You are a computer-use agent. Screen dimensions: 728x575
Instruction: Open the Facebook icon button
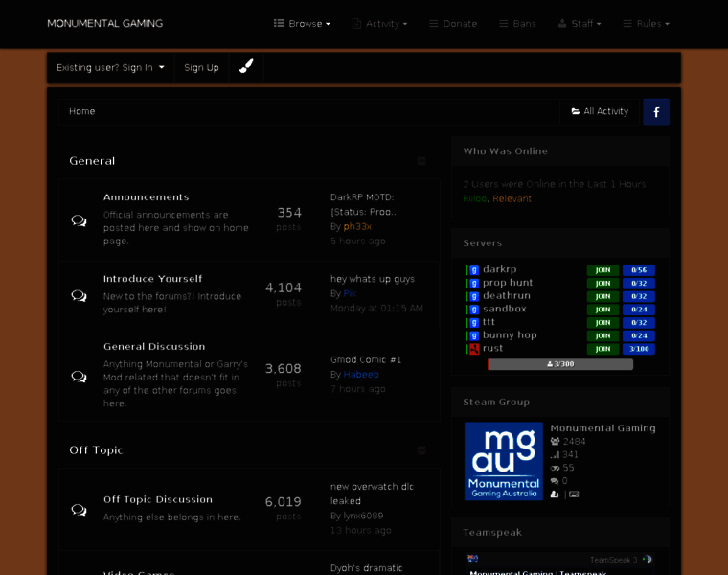656,111
